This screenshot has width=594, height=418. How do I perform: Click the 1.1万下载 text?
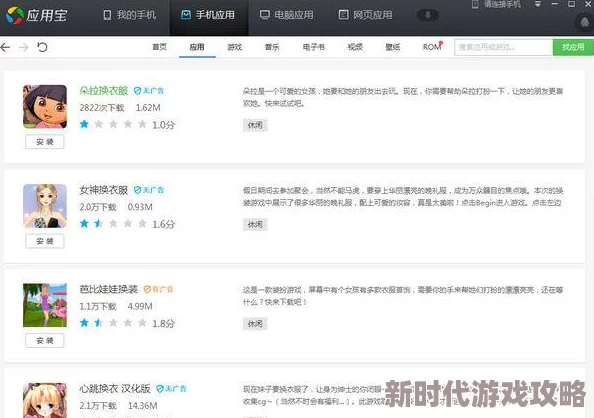tap(98, 306)
